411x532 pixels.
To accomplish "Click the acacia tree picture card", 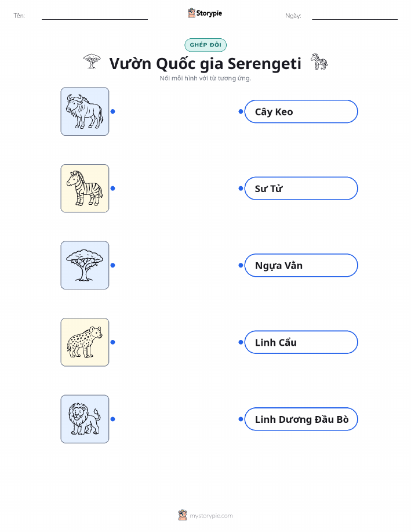I will click(x=85, y=265).
